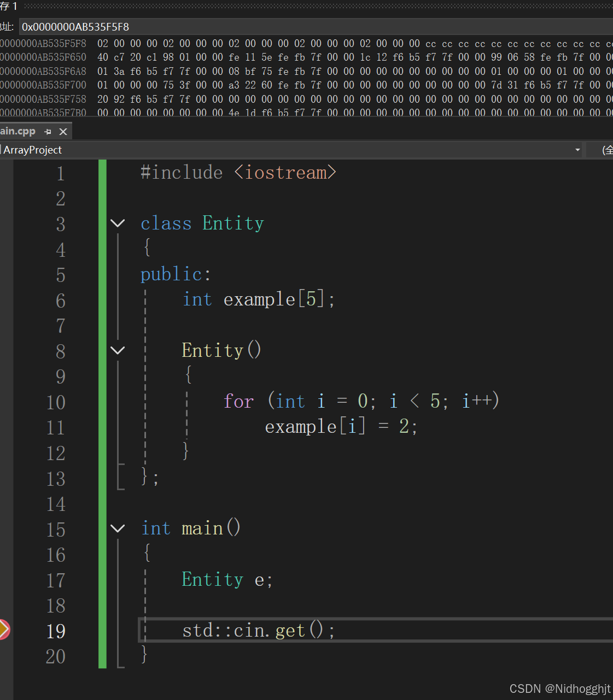The height and width of the screenshot is (700, 613).
Task: Click the example[i] = 2 statement
Action: (341, 426)
